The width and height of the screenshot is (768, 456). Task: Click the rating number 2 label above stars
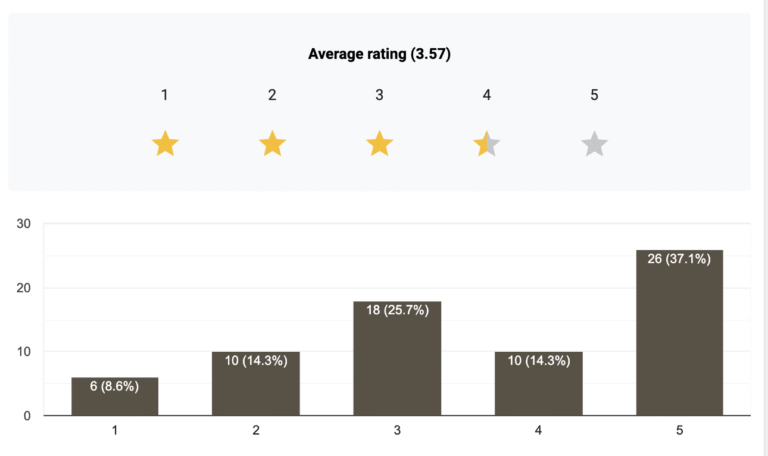(x=272, y=95)
